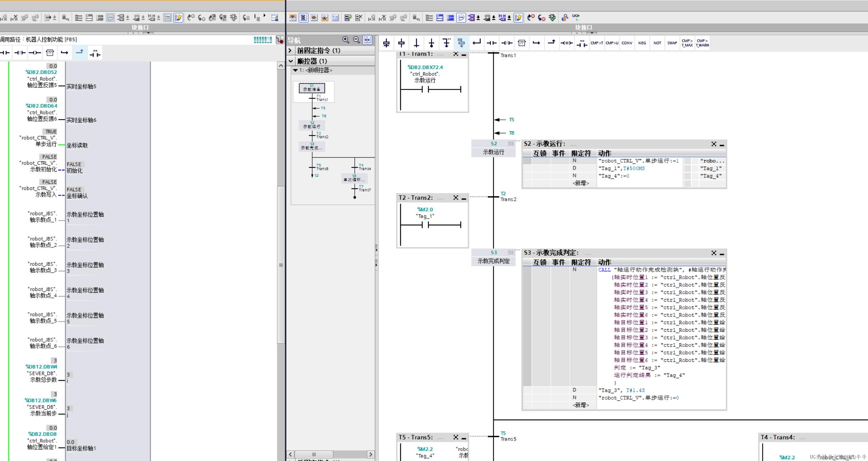
Task: Click navigation scroll right arrow
Action: pyautogui.click(x=371, y=454)
